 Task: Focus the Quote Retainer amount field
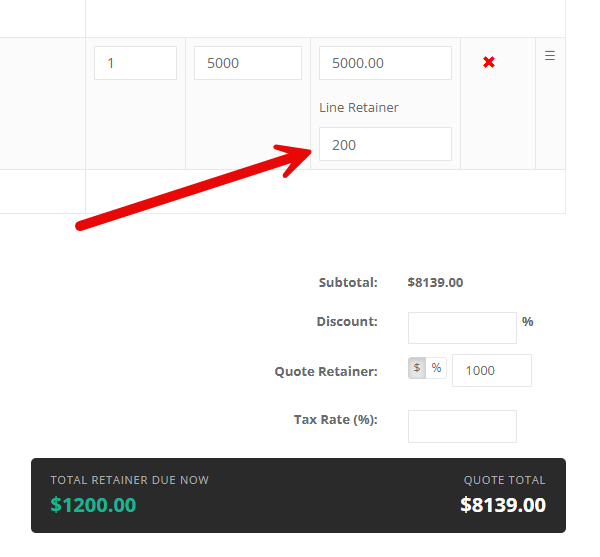pyautogui.click(x=492, y=370)
